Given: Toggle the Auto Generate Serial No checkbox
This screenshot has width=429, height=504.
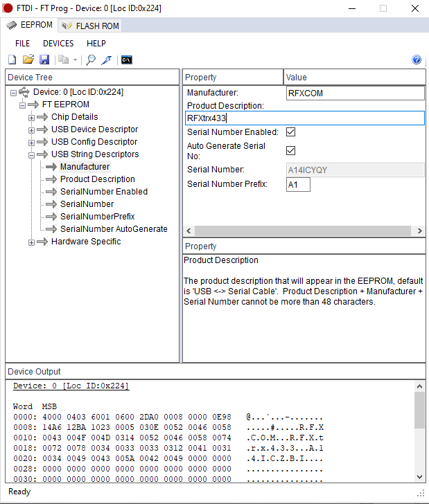Looking at the screenshot, I should (x=290, y=150).
